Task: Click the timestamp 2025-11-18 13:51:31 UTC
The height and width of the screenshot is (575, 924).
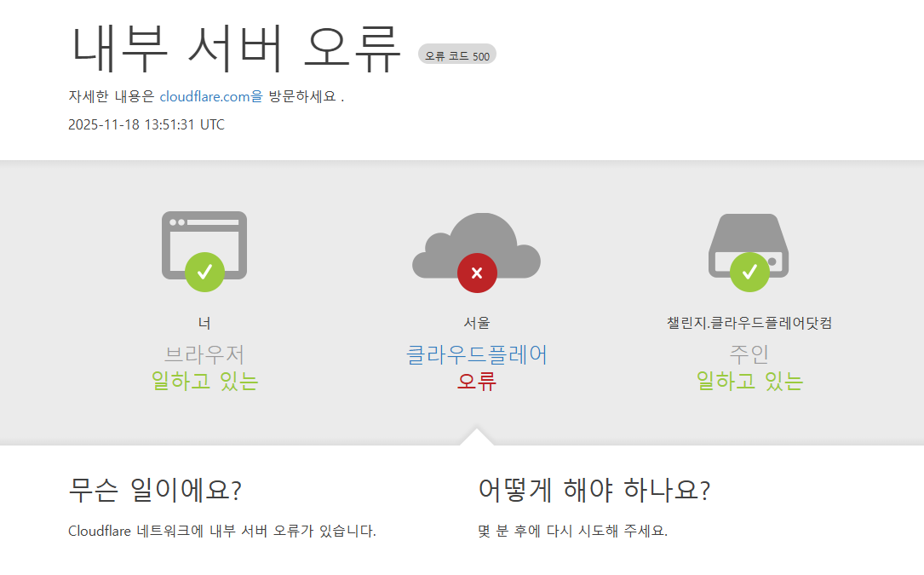Action: [x=146, y=125]
